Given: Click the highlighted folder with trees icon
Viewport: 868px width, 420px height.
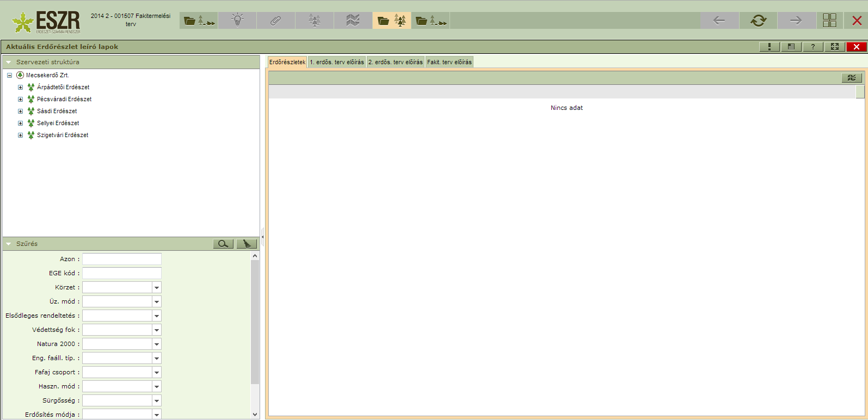Looking at the screenshot, I should coord(392,21).
